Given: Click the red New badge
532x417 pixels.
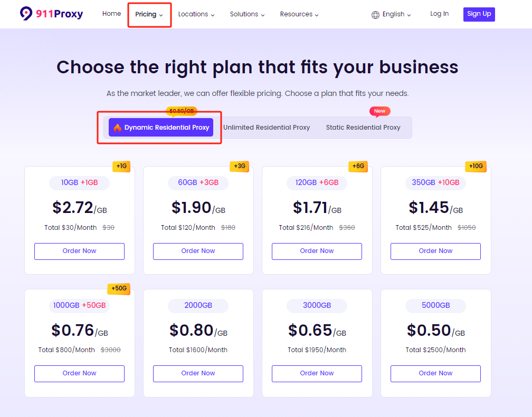Looking at the screenshot, I should pyautogui.click(x=379, y=111).
